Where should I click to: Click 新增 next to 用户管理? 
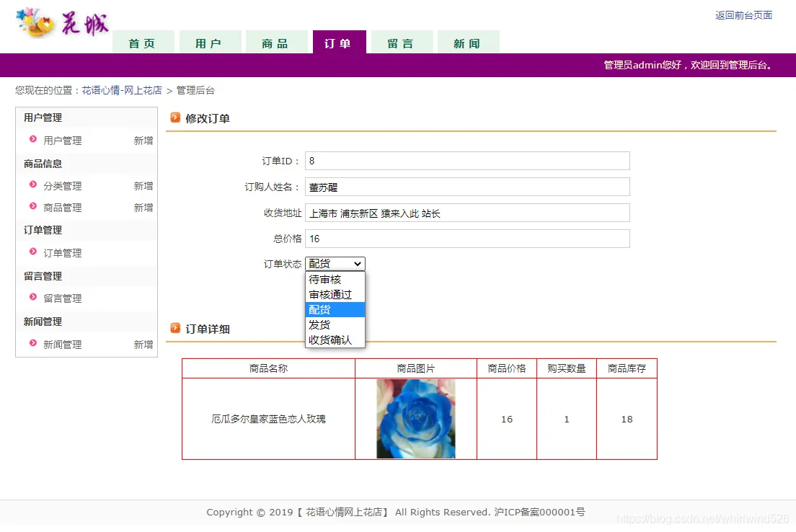click(143, 141)
